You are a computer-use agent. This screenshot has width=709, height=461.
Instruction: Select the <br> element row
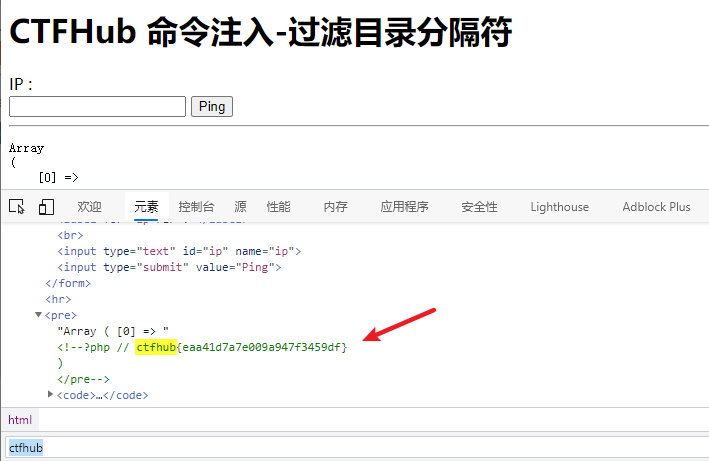tap(71, 235)
